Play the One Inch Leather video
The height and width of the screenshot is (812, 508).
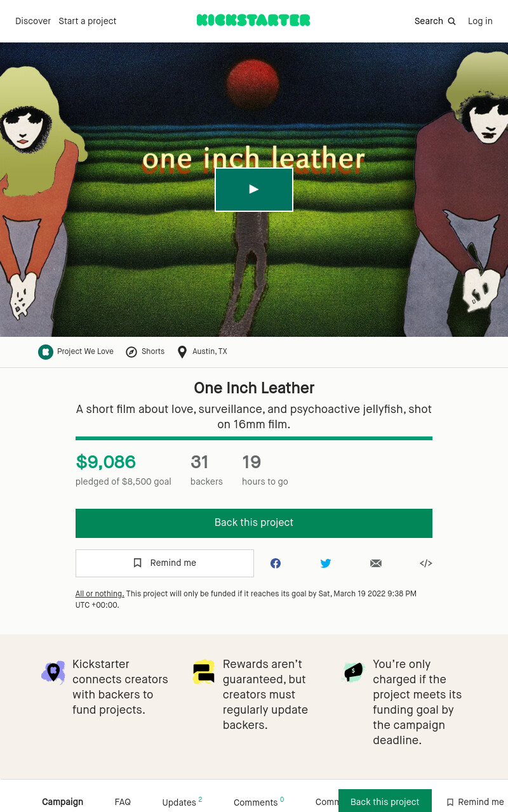click(254, 189)
